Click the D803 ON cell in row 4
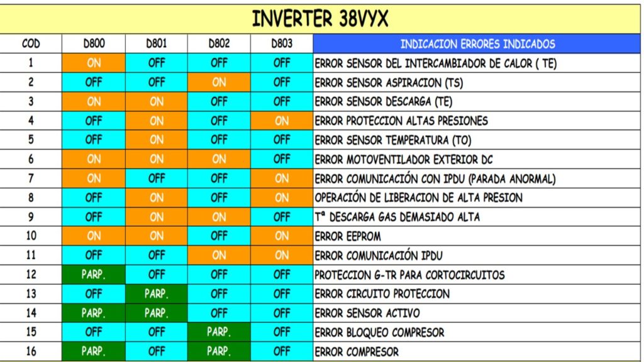 (282, 121)
